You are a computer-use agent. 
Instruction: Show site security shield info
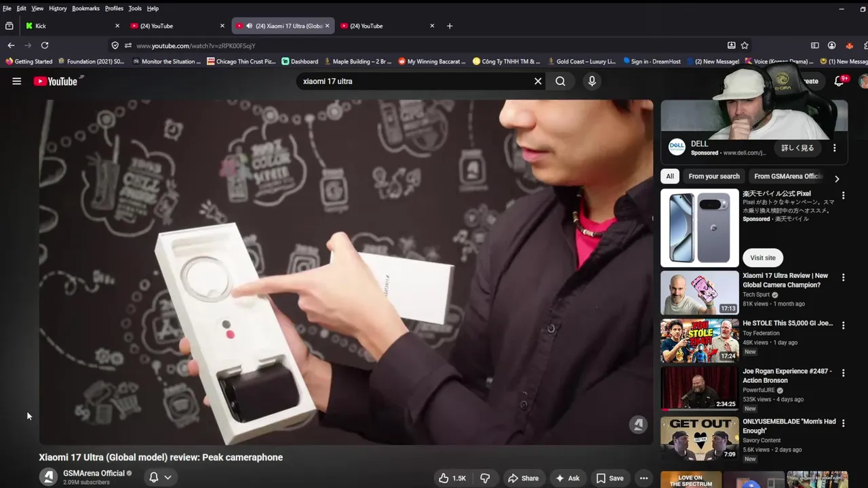pos(115,45)
